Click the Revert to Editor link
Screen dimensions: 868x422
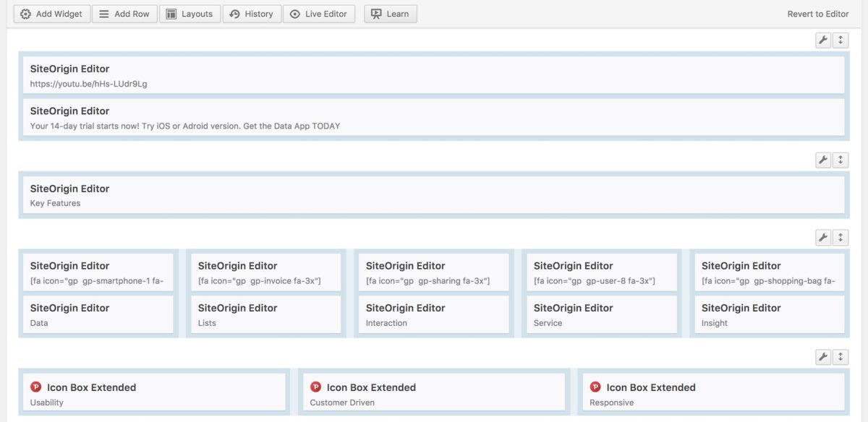coord(818,13)
